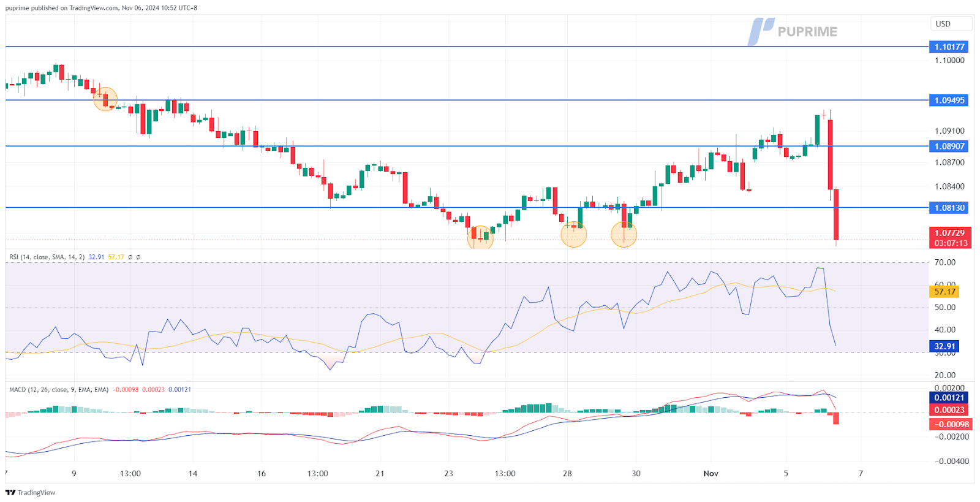Click the −0.00200 MACD scale value

pyautogui.click(x=951, y=436)
